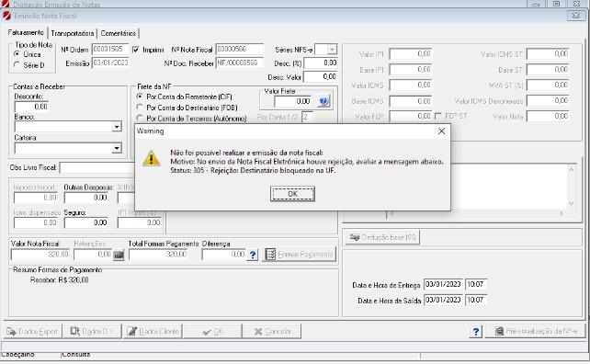
Task: Select Por Conta de Terceiros (Autônomo)
Action: (140, 119)
